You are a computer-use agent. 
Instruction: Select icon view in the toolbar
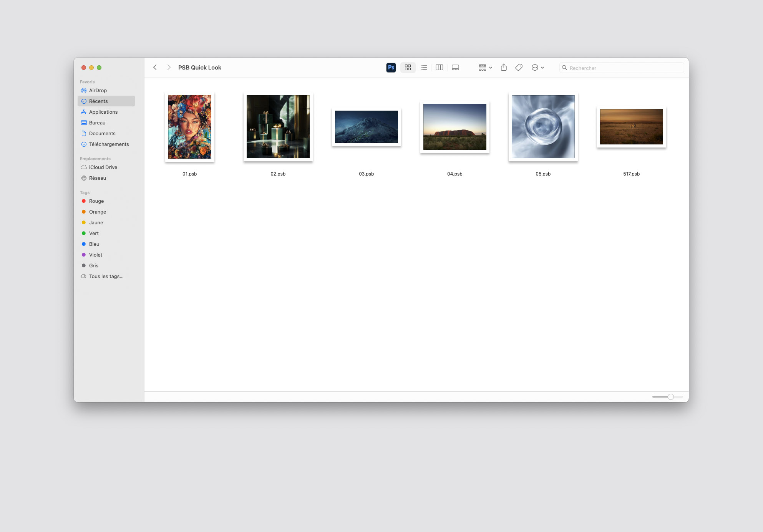[408, 67]
